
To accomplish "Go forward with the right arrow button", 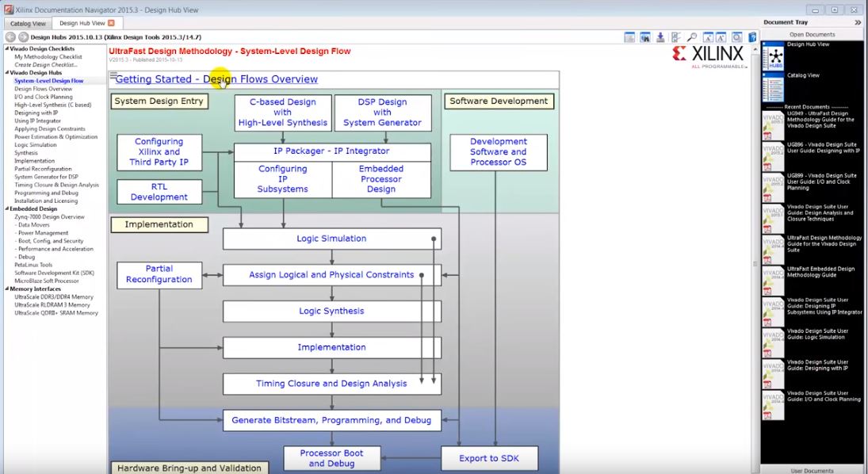I will pyautogui.click(x=23, y=37).
